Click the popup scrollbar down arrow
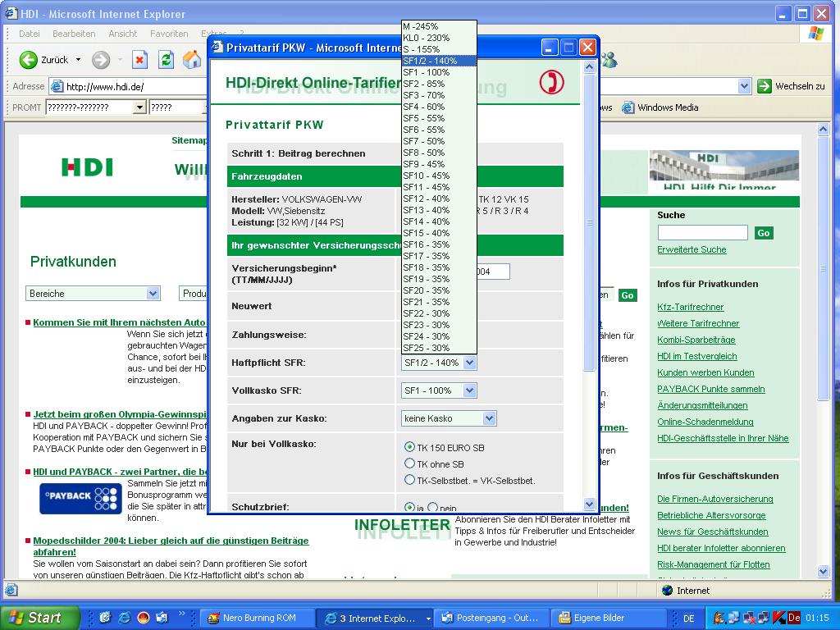The image size is (840, 630). pos(589,504)
